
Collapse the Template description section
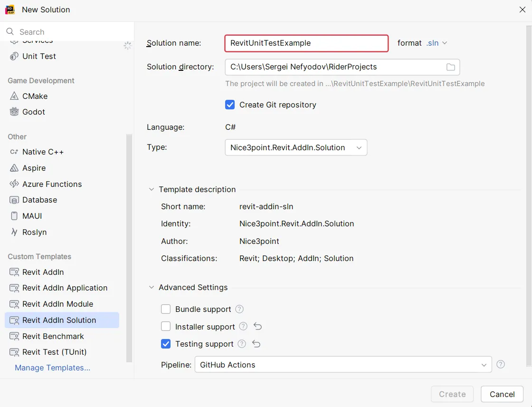coord(152,189)
